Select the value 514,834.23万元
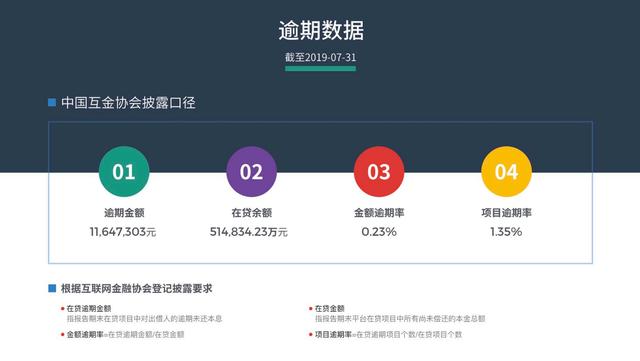The image size is (640, 361). (249, 232)
